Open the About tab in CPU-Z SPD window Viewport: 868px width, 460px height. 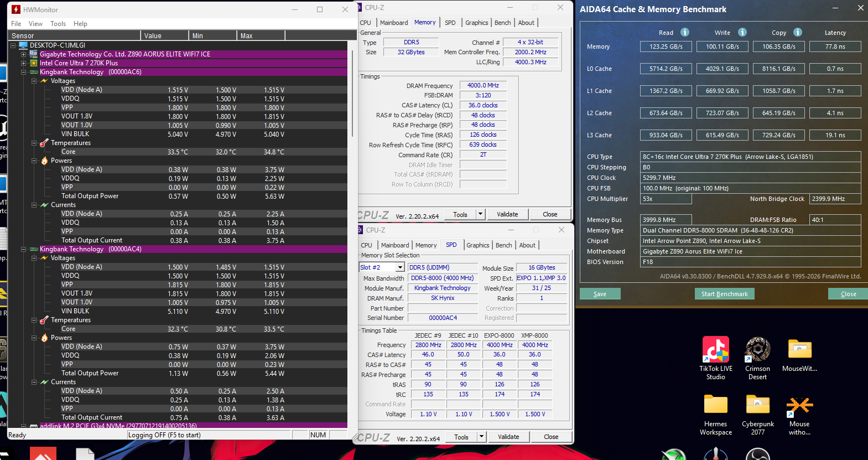click(527, 245)
